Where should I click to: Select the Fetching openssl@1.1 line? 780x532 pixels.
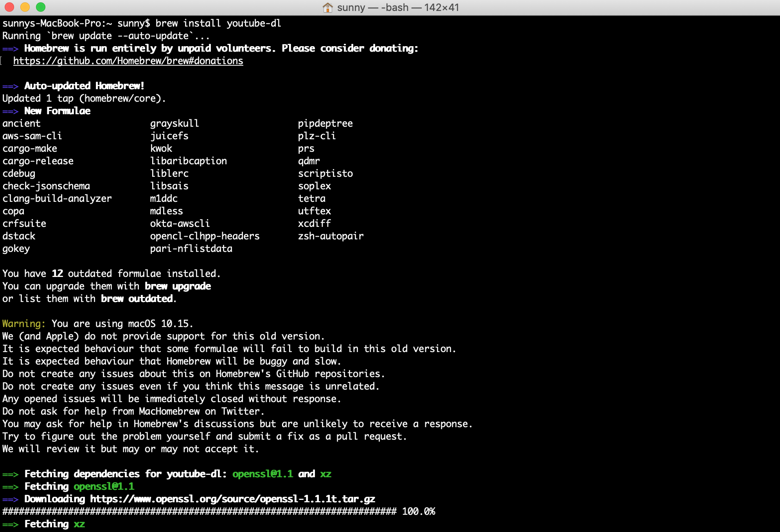(x=68, y=486)
